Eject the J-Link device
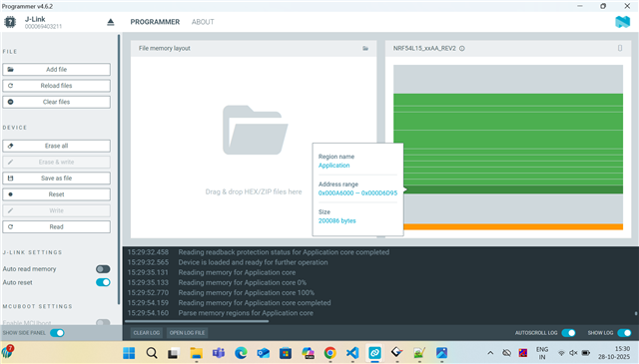 click(x=111, y=22)
